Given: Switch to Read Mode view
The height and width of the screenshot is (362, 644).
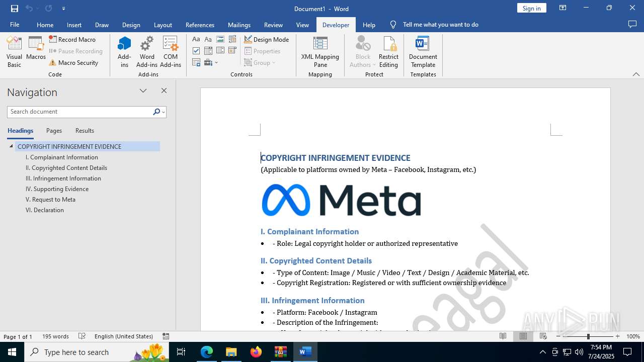Looking at the screenshot, I should tap(503, 336).
